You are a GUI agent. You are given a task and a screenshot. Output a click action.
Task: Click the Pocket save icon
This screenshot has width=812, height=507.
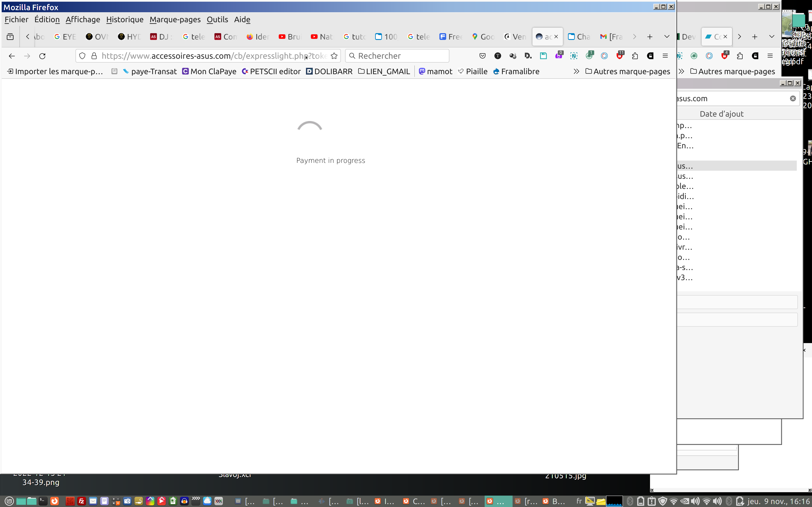(x=483, y=56)
